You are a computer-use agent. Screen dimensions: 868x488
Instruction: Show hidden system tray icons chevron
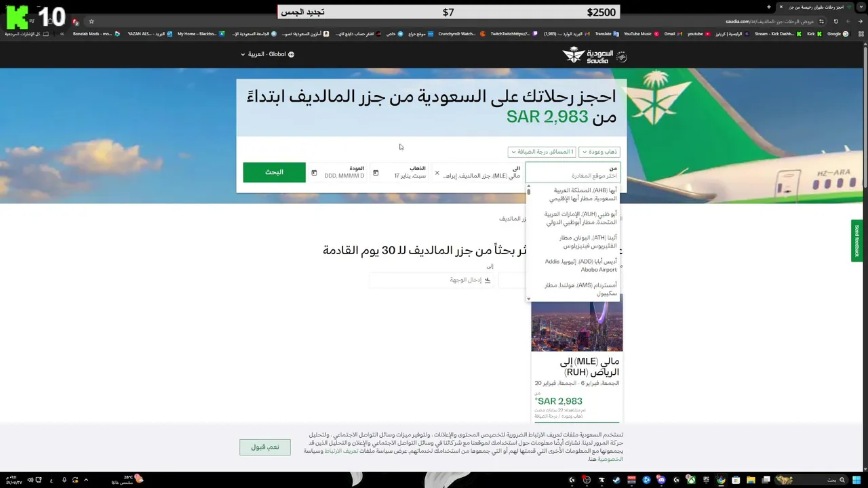tap(86, 480)
